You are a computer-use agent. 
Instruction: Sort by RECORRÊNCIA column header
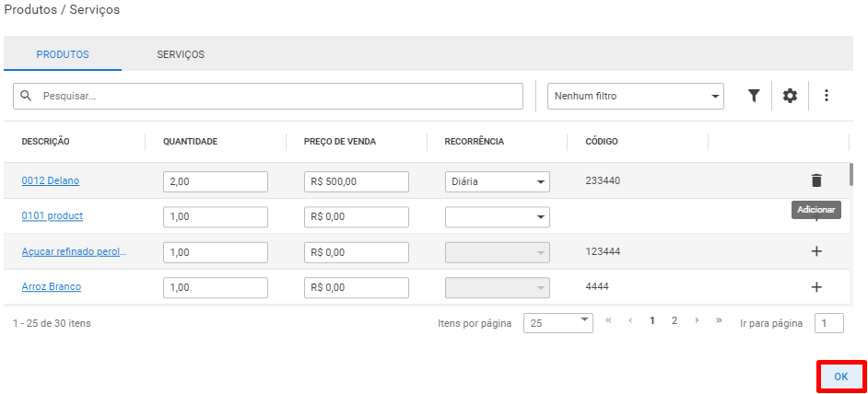click(474, 142)
